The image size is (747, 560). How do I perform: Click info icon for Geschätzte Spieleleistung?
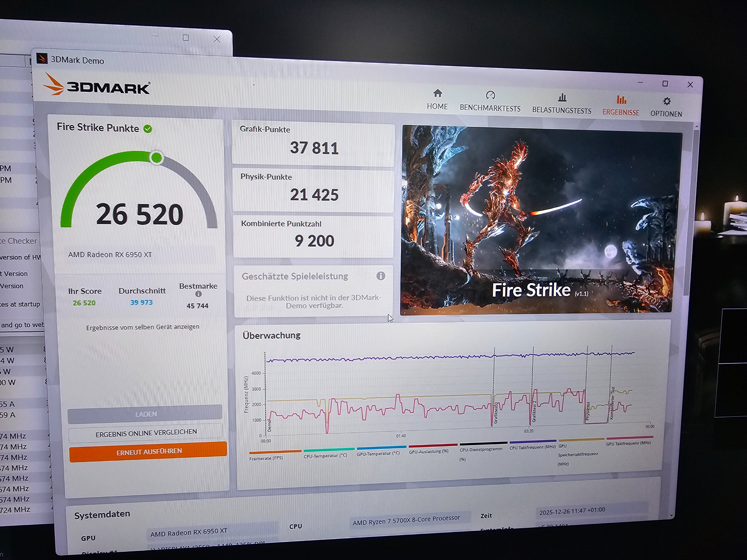381,276
